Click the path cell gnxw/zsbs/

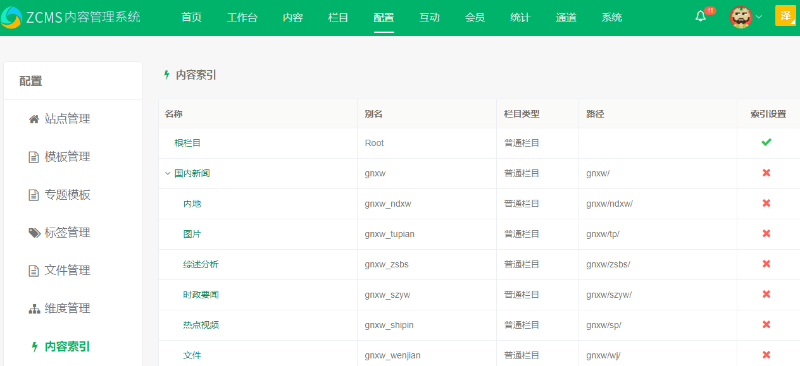[608, 264]
